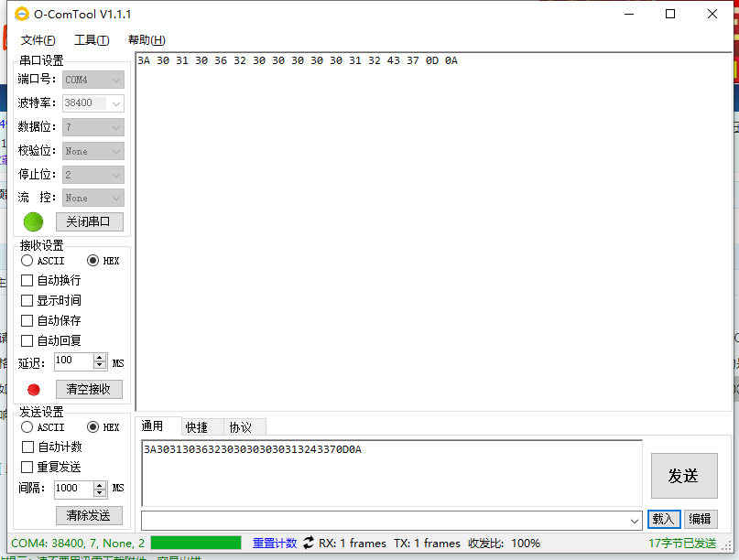Click the green progress bar in status bar

click(x=195, y=543)
